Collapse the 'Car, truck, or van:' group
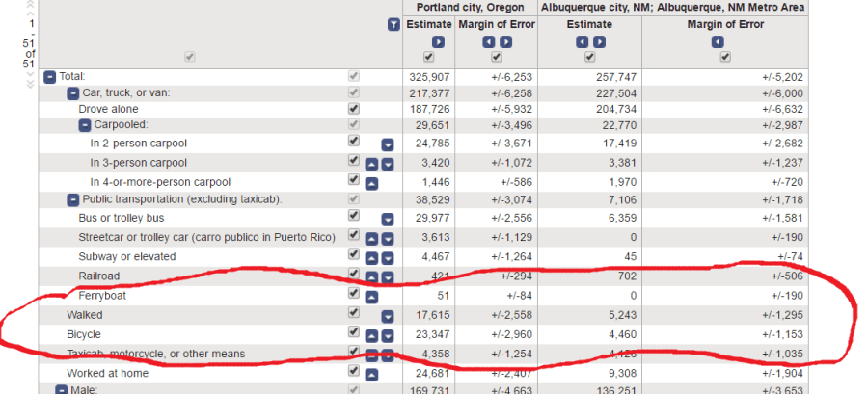This screenshot has width=868, height=394. [x=72, y=93]
